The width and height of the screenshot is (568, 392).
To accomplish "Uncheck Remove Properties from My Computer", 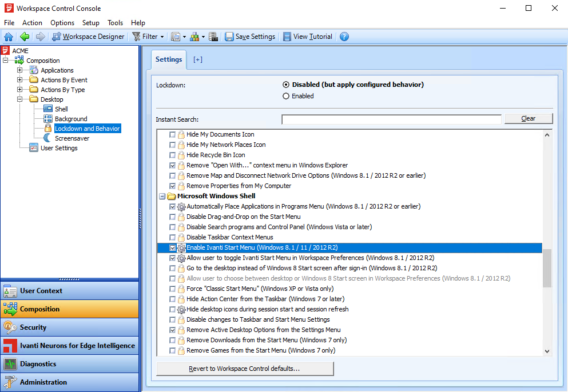I will 173,186.
